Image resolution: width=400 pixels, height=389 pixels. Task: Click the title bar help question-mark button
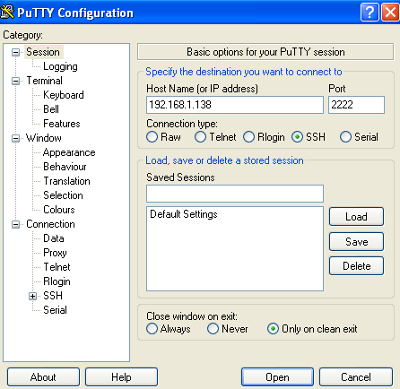click(370, 12)
